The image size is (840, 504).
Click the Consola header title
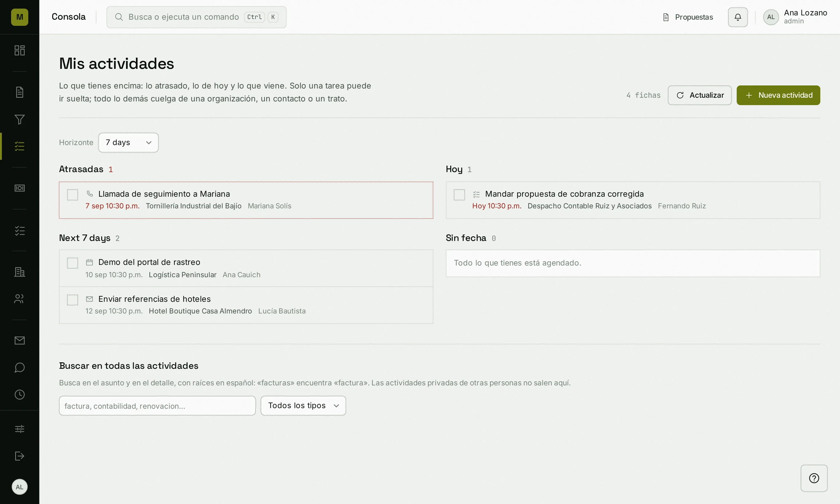click(x=69, y=17)
